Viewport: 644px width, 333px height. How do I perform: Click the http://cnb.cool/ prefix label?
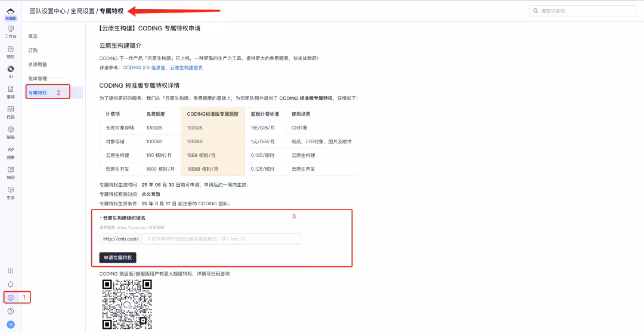pyautogui.click(x=120, y=239)
